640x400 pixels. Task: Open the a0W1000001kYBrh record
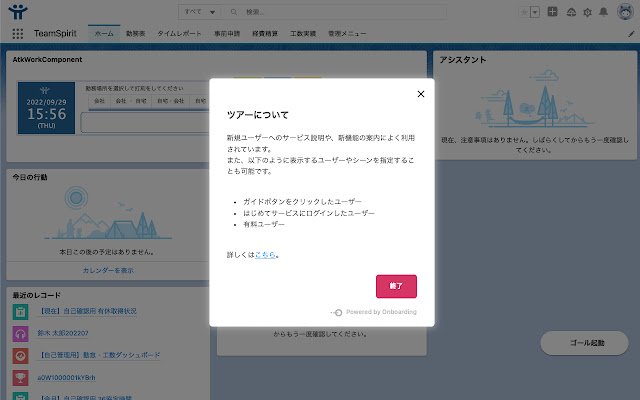click(x=66, y=378)
